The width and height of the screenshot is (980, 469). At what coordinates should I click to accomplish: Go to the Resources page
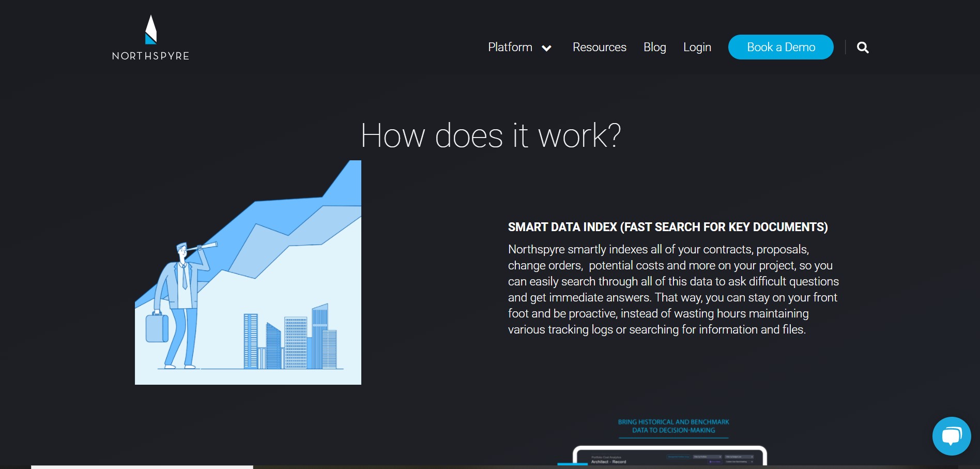600,47
